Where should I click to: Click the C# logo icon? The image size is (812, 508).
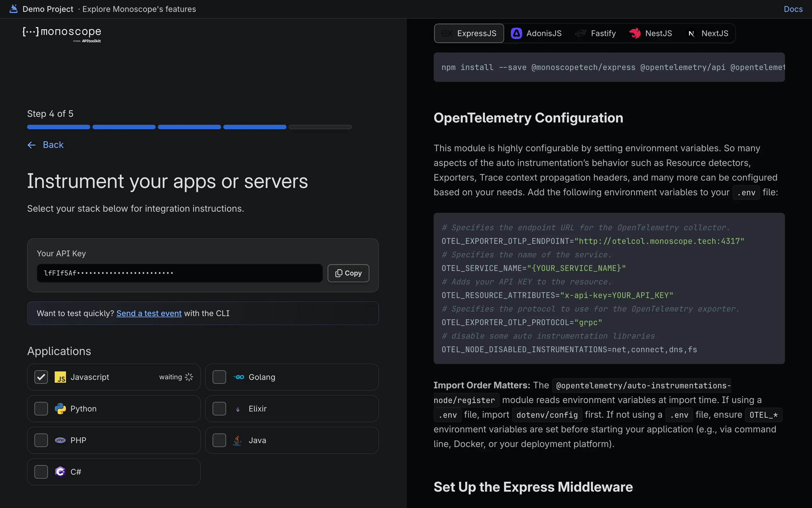[60, 472]
